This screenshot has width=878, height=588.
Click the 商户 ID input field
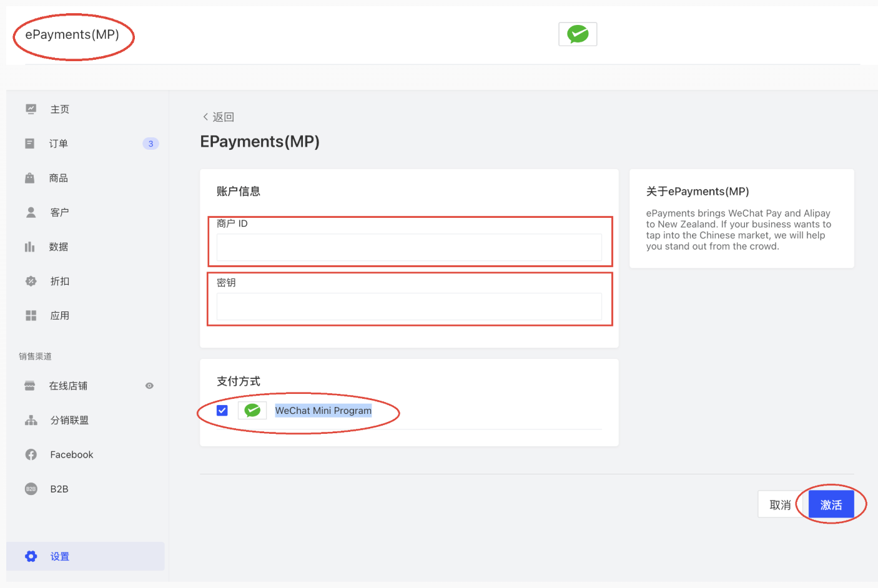point(409,247)
